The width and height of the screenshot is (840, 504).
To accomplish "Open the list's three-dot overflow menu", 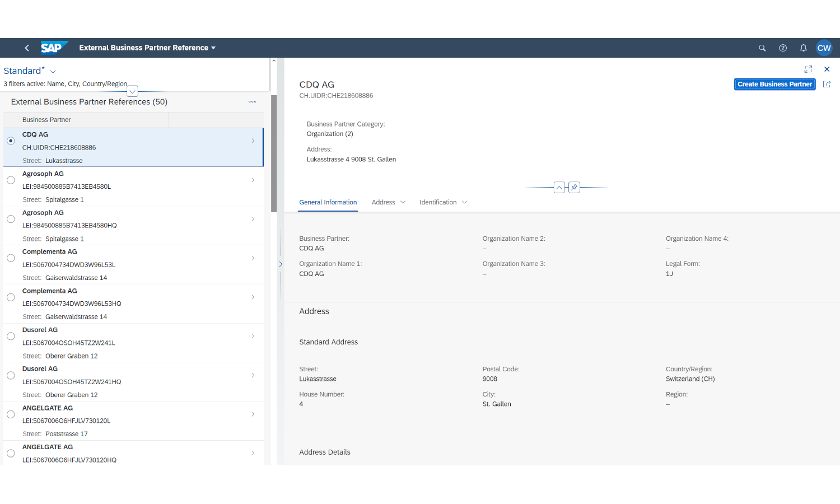I will 253,102.
